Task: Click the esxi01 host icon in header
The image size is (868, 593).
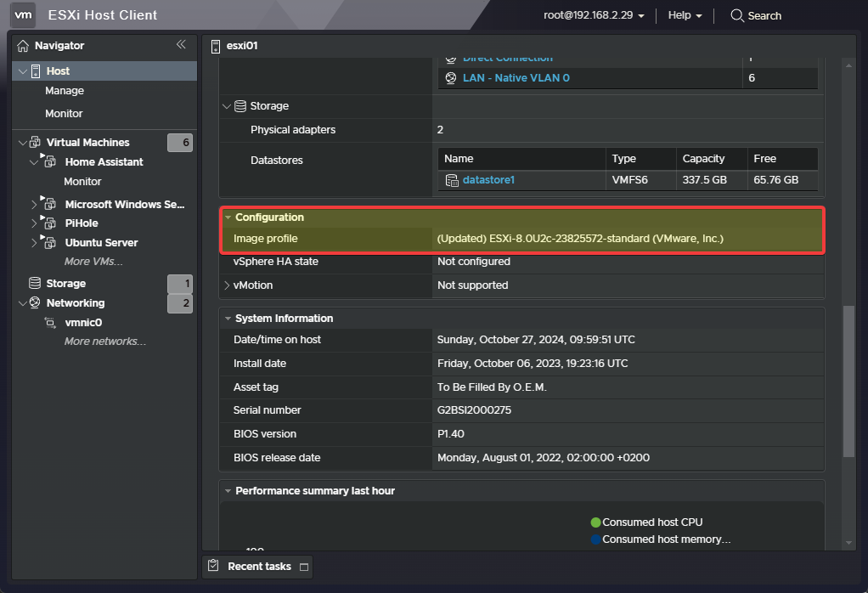Action: point(216,47)
